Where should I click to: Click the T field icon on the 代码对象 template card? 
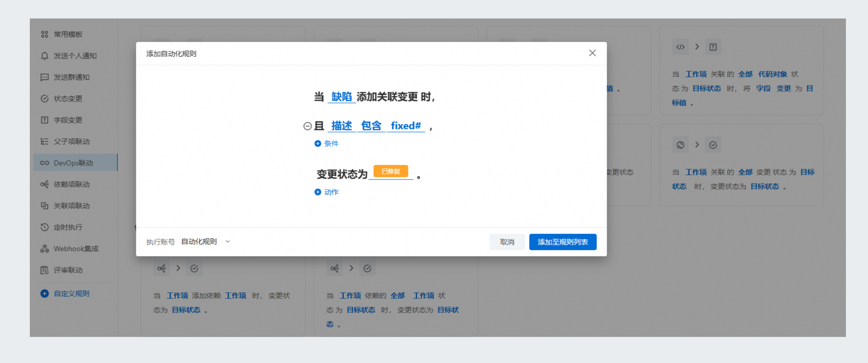click(x=713, y=47)
